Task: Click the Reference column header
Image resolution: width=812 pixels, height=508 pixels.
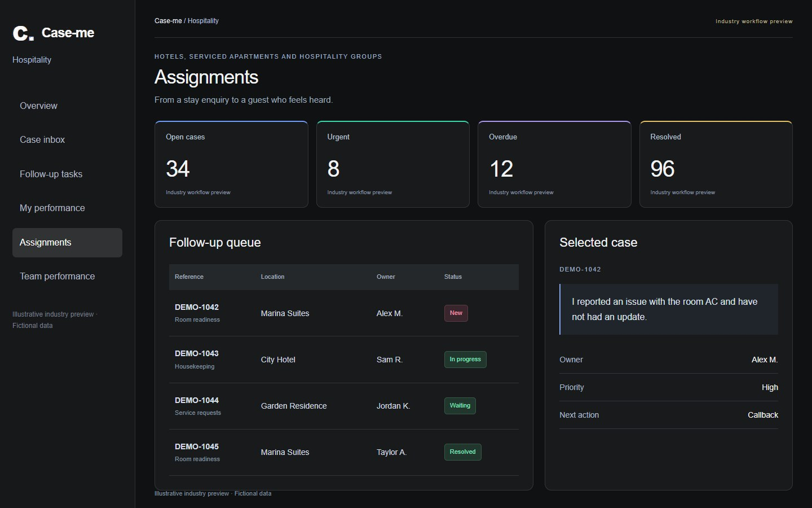Action: coord(189,277)
